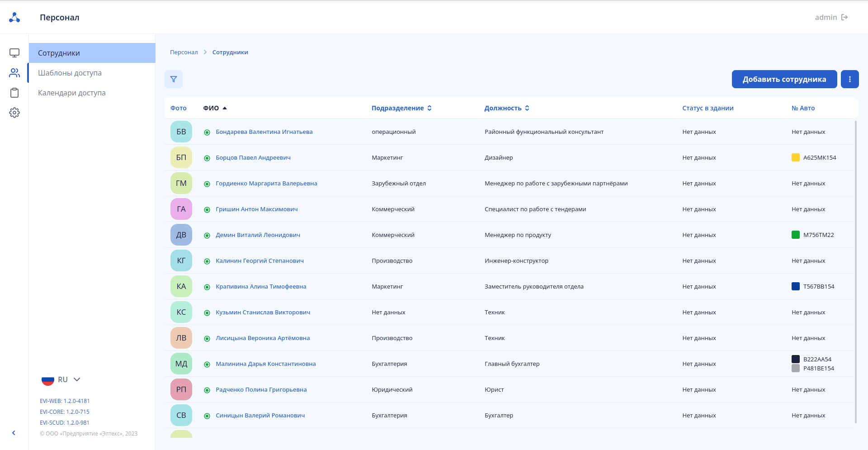
Task: Click the status indicator for Калинин Георгий
Action: coord(207,261)
